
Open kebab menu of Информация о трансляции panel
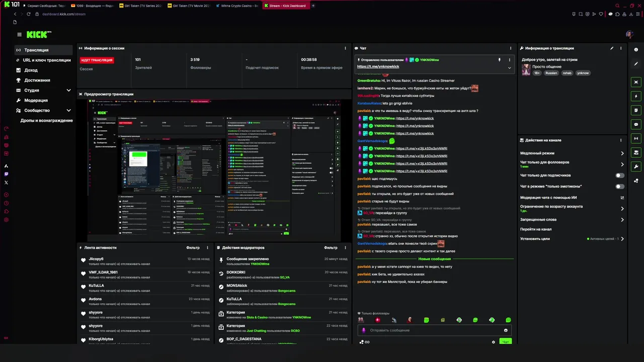[x=621, y=48]
